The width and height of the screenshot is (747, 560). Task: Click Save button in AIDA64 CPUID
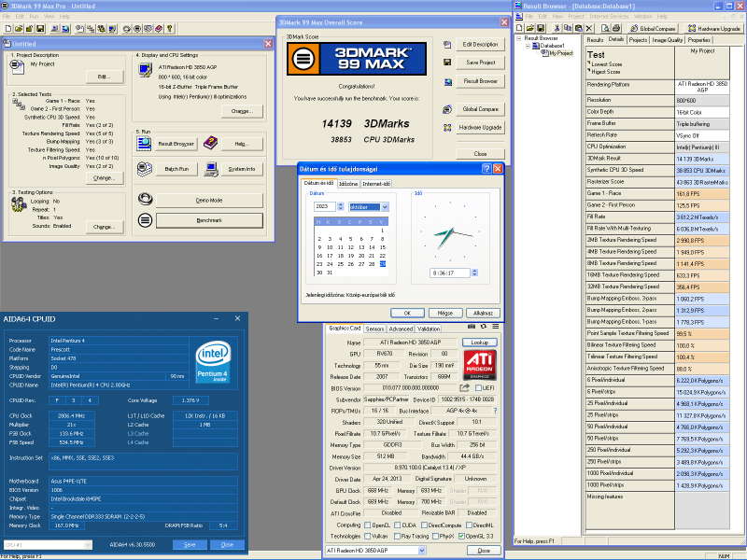click(x=190, y=544)
